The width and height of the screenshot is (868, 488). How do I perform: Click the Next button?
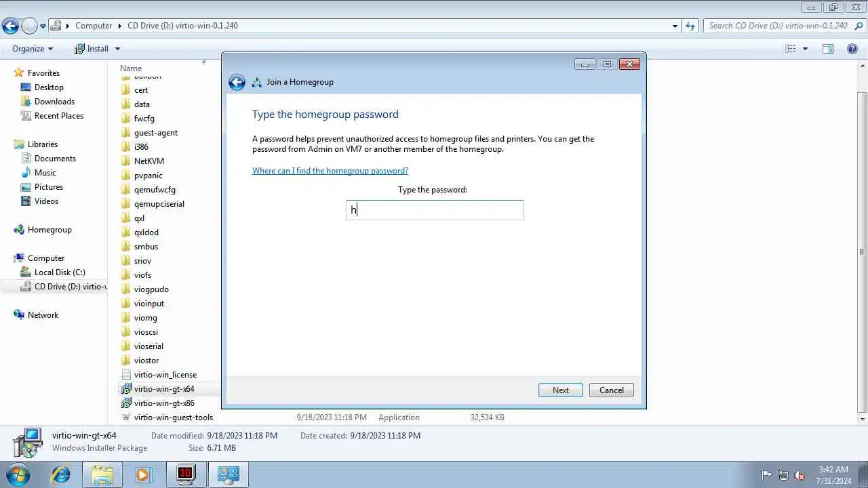pyautogui.click(x=561, y=390)
